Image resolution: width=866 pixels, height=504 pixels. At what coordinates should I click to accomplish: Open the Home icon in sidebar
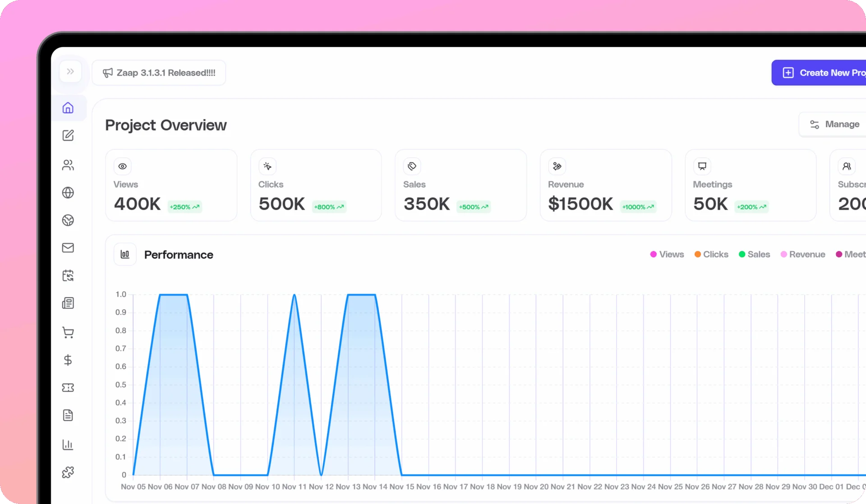68,108
